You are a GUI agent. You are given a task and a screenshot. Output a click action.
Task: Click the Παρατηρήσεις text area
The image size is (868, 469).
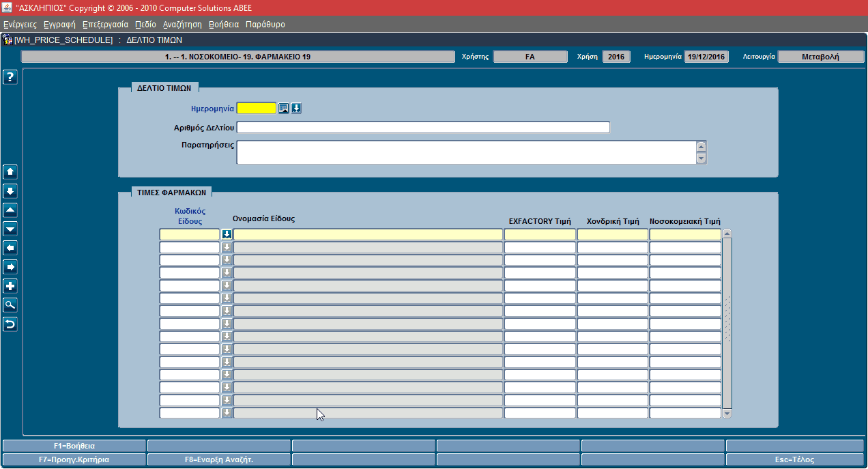(465, 152)
